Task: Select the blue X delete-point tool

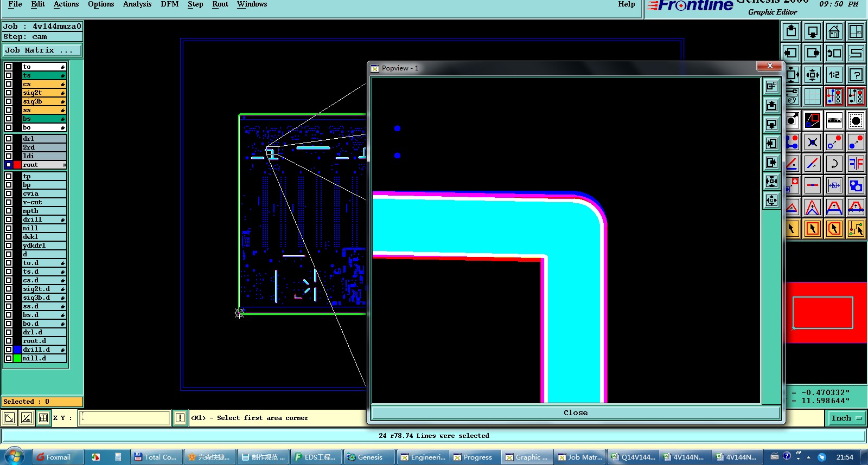Action: 813,142
